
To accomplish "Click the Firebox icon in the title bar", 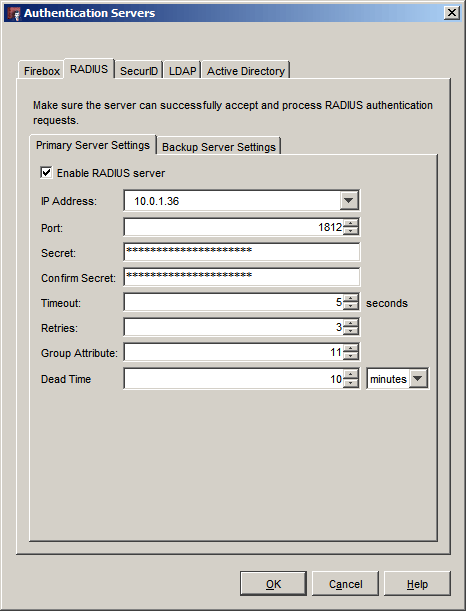I will [x=14, y=13].
